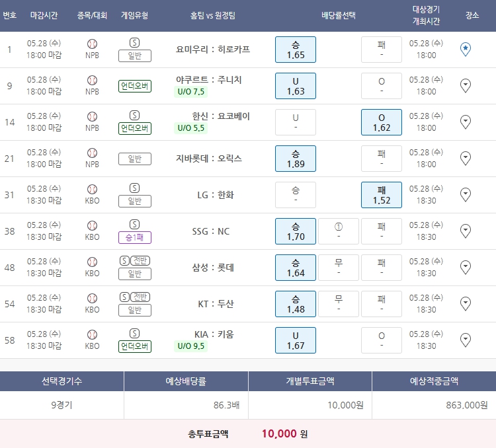Screen dimensions: 496x448
Task: Expand venue dropdown for 야쿠르트 vs 주니치
Action: (x=465, y=86)
